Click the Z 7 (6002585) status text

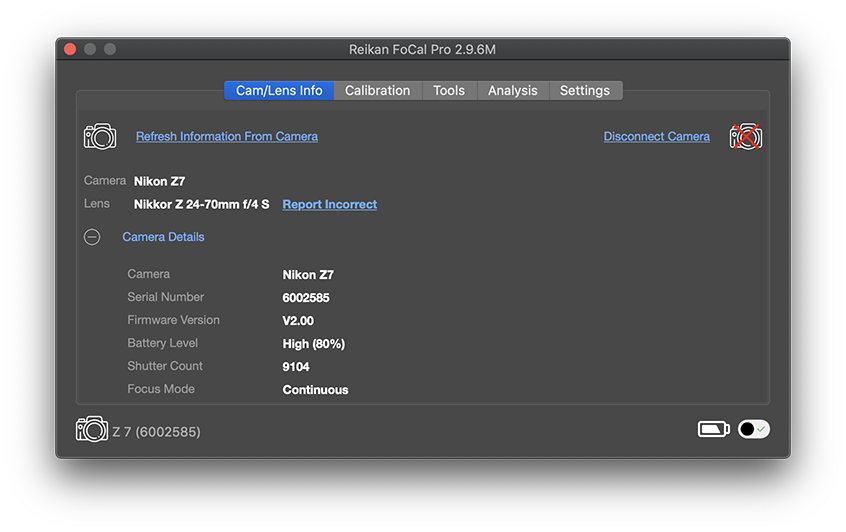(x=156, y=432)
